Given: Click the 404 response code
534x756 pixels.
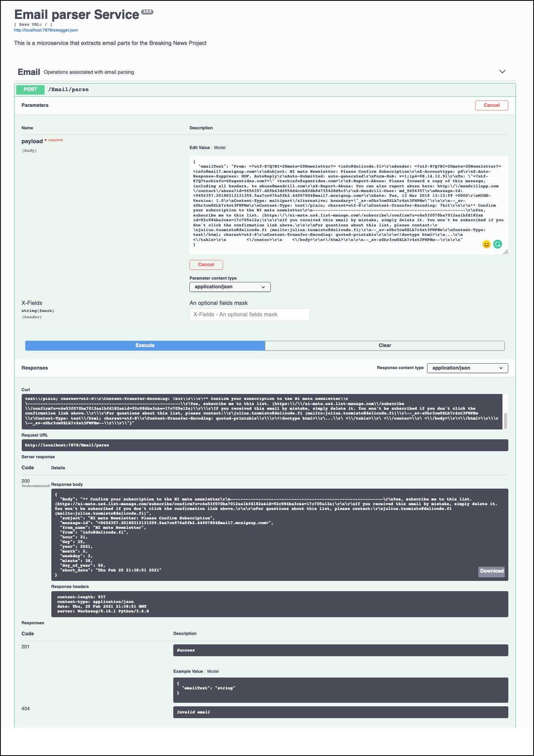Looking at the screenshot, I should [x=26, y=709].
